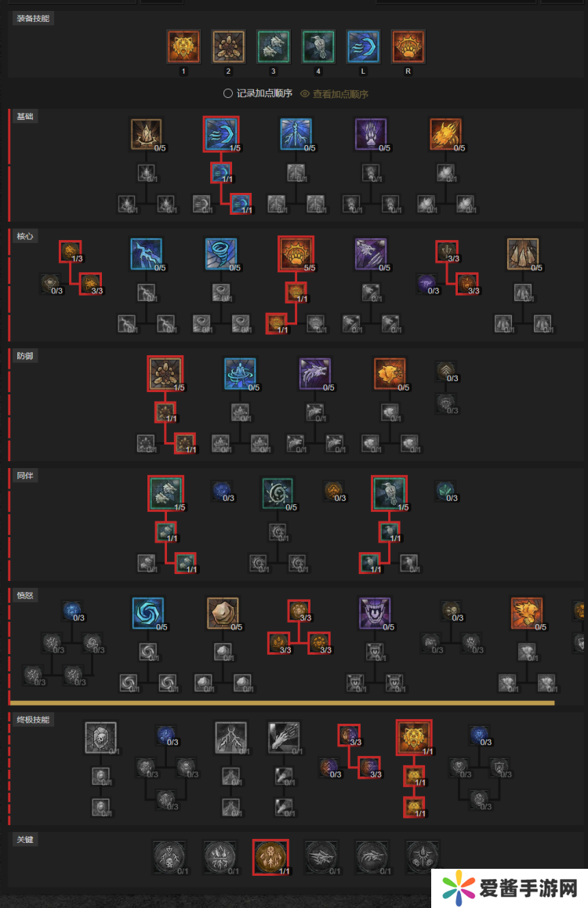Click the skull cataclysm ultimate icon
588x908 pixels.
click(100, 738)
